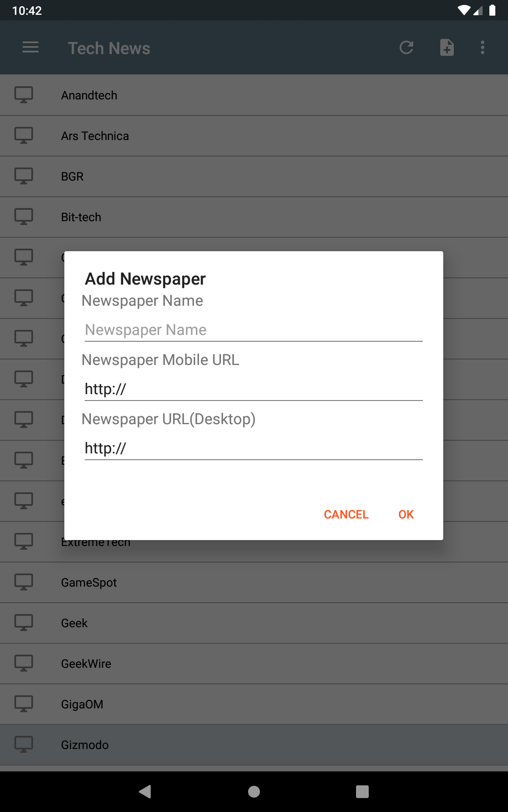Tap the desktop icon next to GeekWire

[x=24, y=663]
